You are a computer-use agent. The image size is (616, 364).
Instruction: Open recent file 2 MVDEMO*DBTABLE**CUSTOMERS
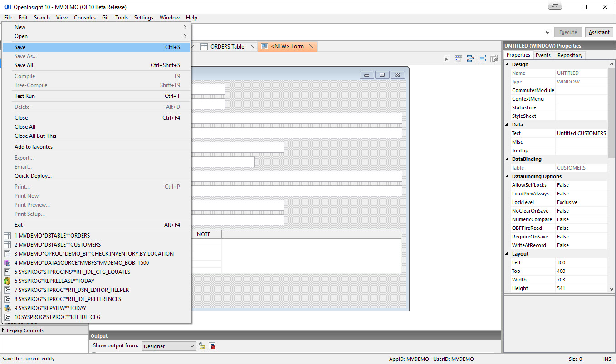point(96,245)
